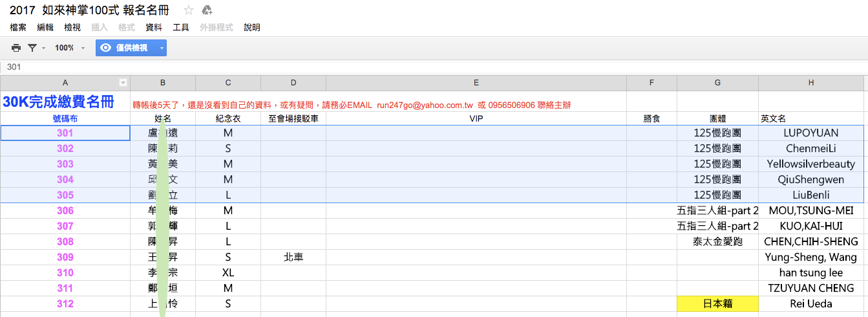Open the 100% zoom dropdown
The width and height of the screenshot is (868, 317).
pos(69,48)
